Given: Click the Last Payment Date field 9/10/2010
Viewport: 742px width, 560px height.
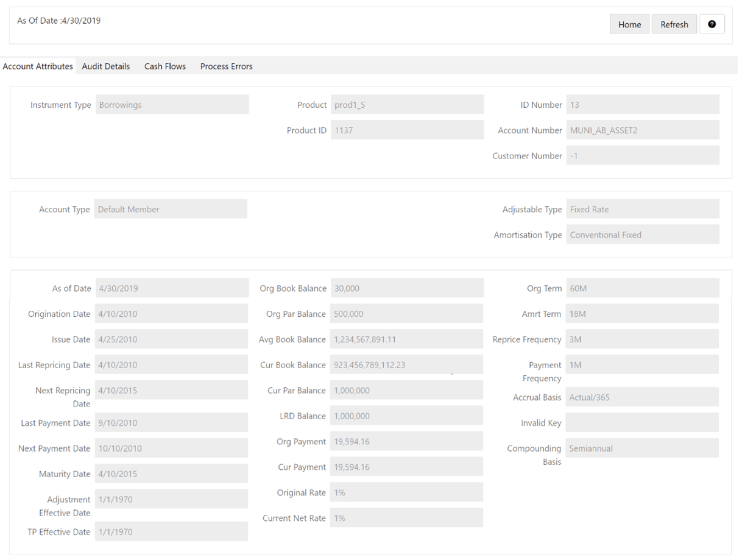Looking at the screenshot, I should [x=171, y=422].
